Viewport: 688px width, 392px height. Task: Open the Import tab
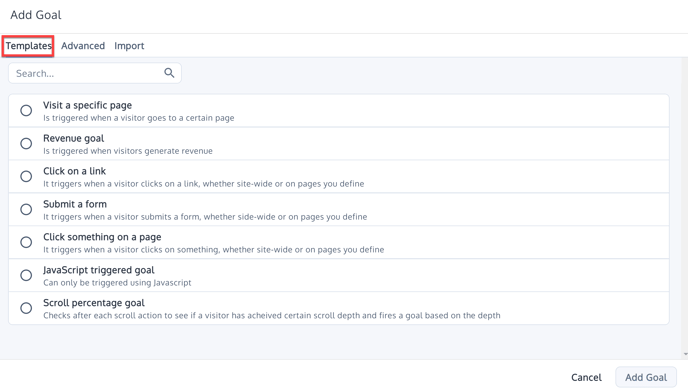(x=129, y=46)
